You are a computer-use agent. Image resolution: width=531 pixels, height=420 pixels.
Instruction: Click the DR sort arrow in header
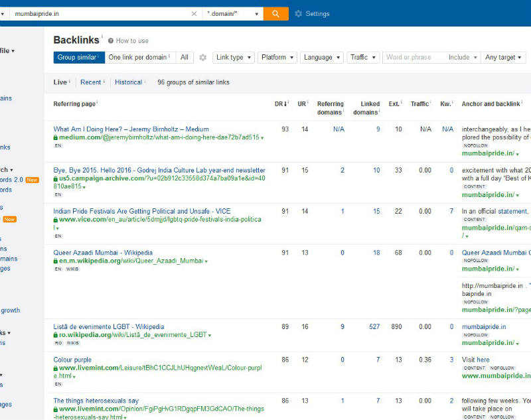pos(285,104)
